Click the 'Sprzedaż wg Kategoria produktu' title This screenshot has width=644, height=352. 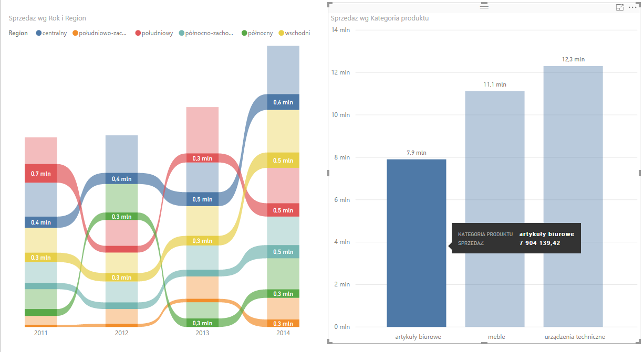tap(379, 18)
